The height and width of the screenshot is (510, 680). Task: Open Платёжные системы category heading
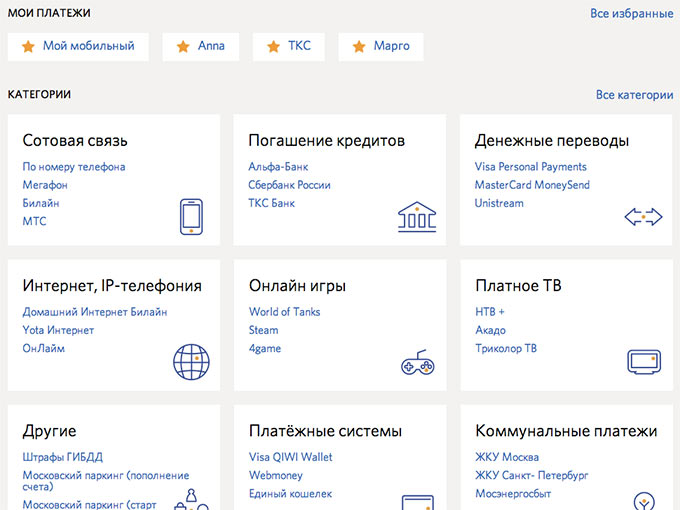[325, 431]
